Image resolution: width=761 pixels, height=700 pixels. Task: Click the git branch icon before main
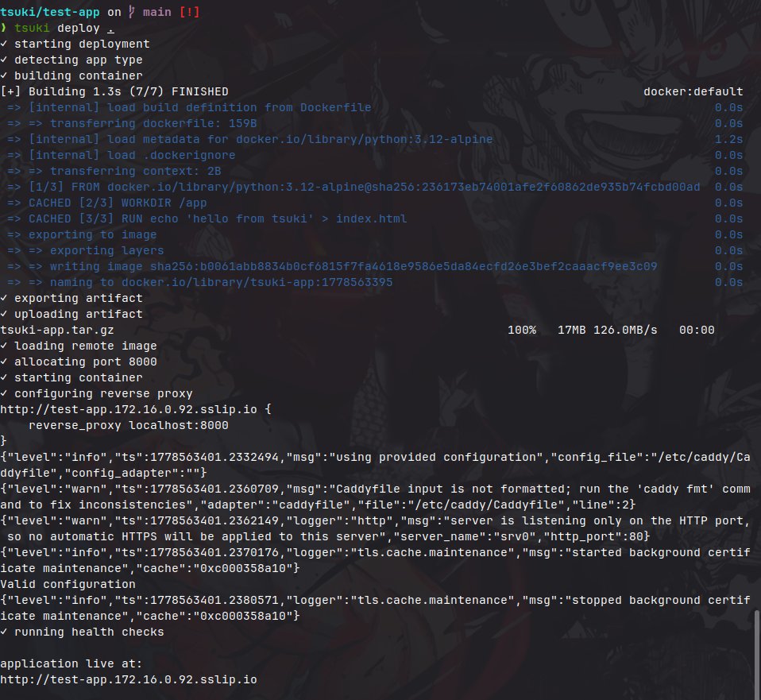coord(132,12)
